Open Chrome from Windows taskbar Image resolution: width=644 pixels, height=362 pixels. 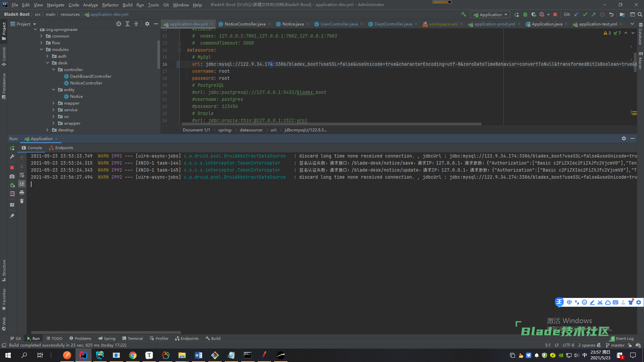click(133, 355)
